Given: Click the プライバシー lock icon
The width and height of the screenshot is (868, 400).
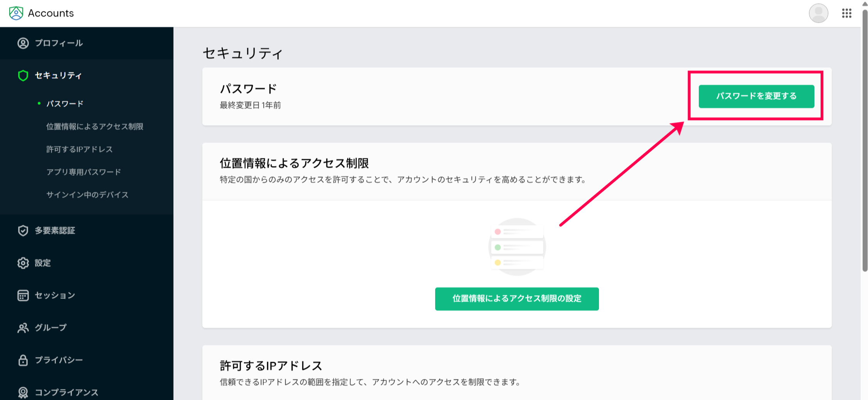Looking at the screenshot, I should 23,360.
